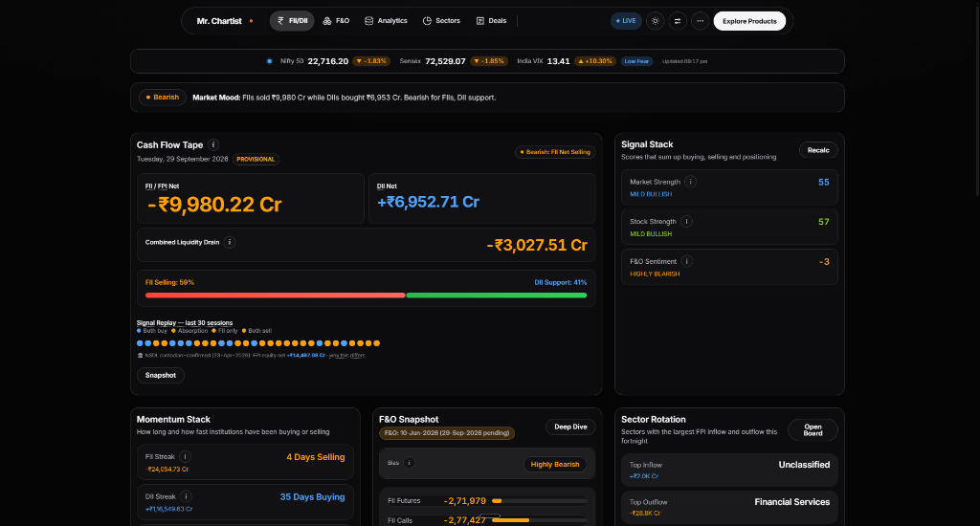Screen dimensions: 980x526
Task: Toggle light/dark theme sun icon
Action: tap(655, 21)
